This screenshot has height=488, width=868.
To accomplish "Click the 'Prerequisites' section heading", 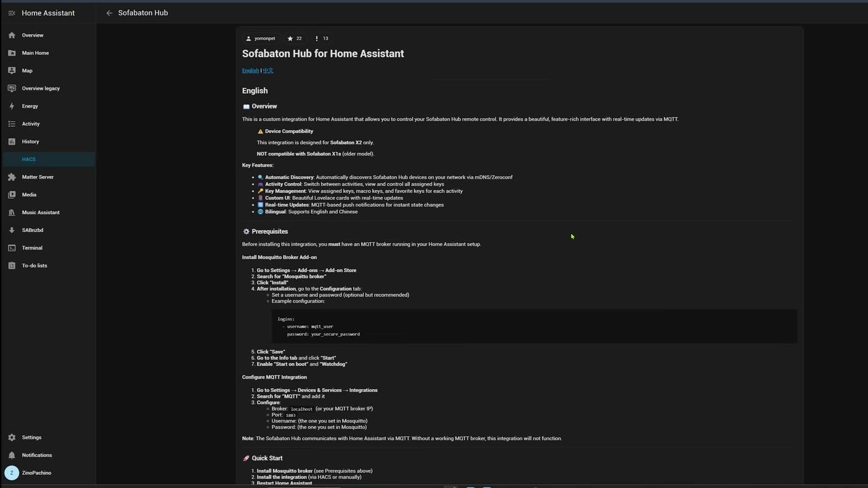I will point(270,232).
